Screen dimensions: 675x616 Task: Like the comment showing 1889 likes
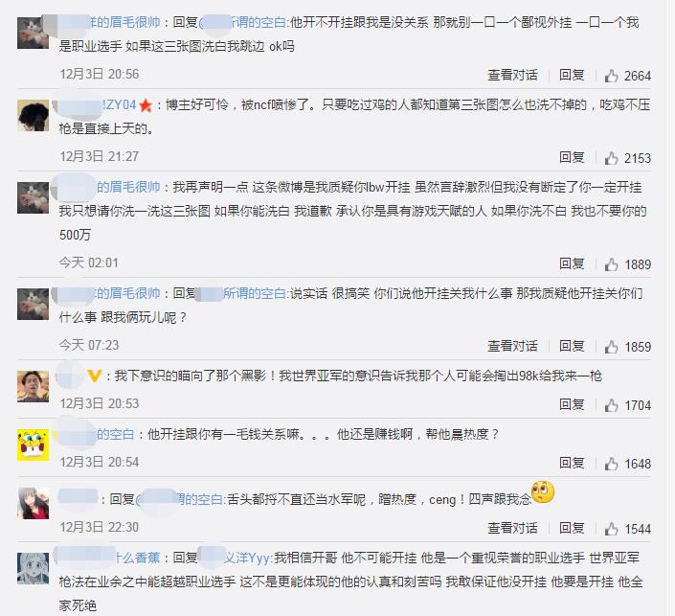click(611, 264)
